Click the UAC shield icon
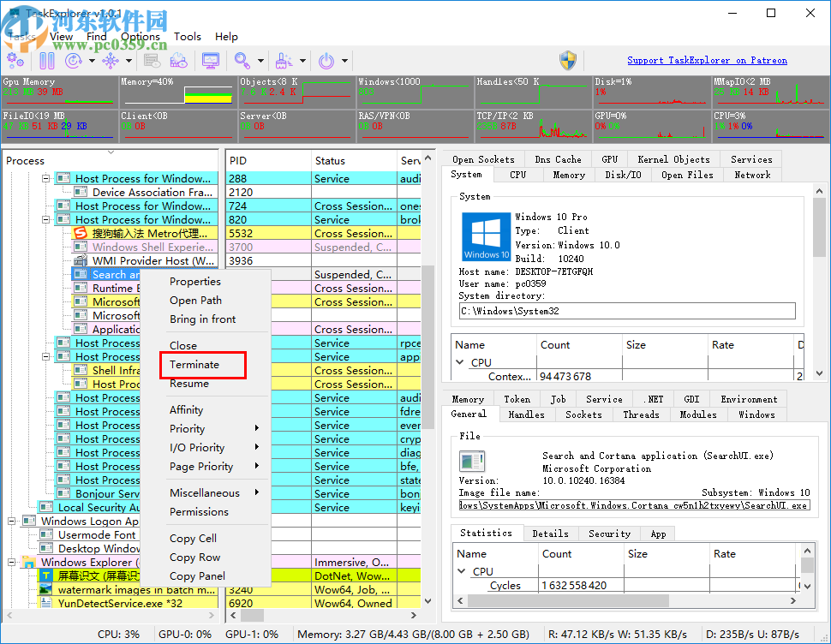The height and width of the screenshot is (644, 831). click(568, 61)
